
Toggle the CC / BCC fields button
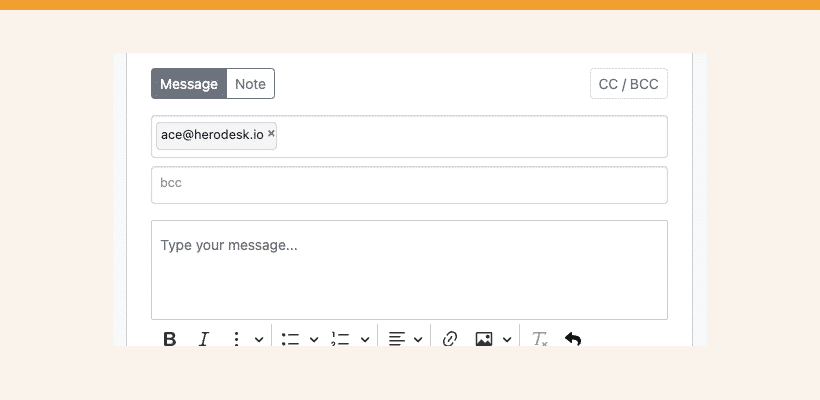(629, 84)
